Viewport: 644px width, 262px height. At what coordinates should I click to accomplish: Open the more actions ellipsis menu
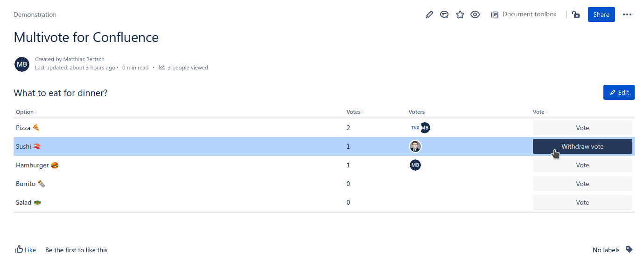click(627, 15)
